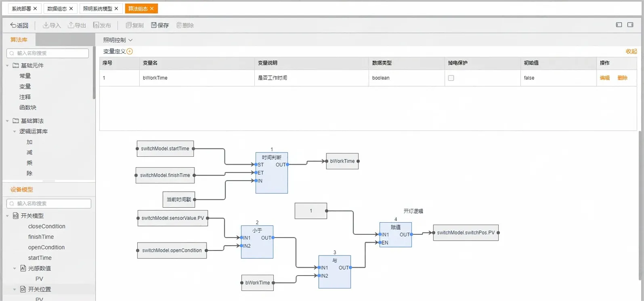Screen dimensions: 644x301
Task: Click the 导出 export icon
Action: click(x=71, y=25)
